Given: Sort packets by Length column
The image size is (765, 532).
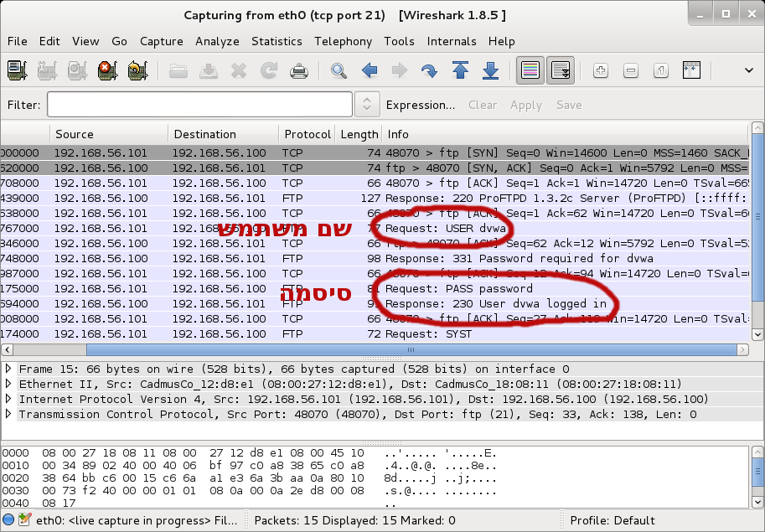Looking at the screenshot, I should [x=359, y=134].
